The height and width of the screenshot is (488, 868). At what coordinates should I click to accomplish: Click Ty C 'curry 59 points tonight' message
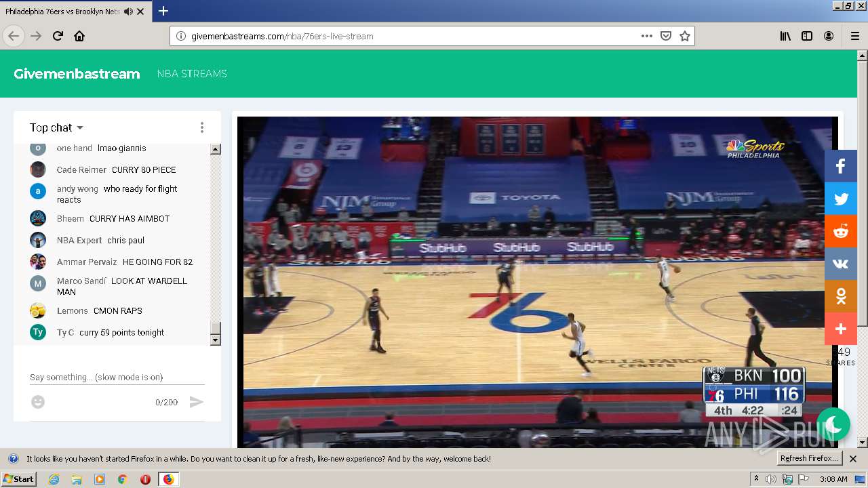(x=122, y=332)
